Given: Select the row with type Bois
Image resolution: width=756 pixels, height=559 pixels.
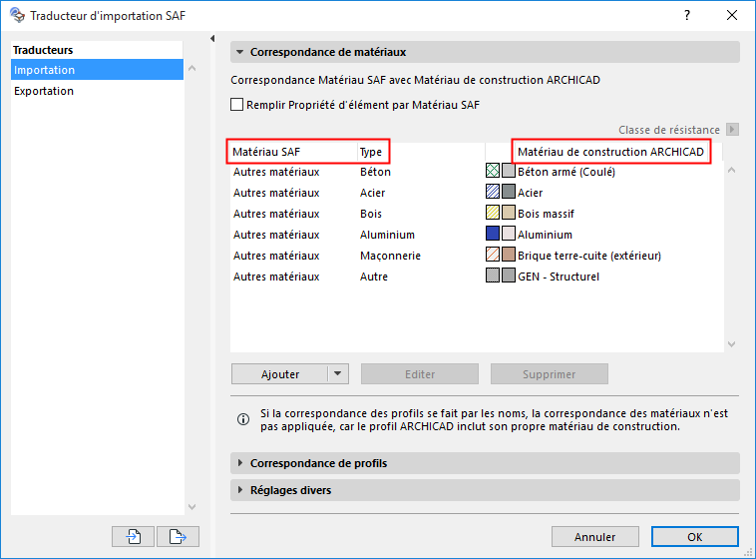Looking at the screenshot, I should (x=477, y=214).
